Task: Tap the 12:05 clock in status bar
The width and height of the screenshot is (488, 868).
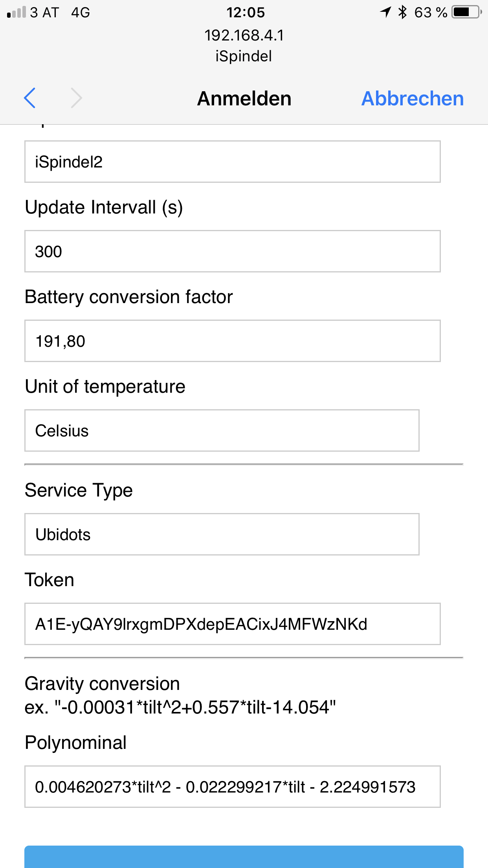Action: click(x=246, y=13)
